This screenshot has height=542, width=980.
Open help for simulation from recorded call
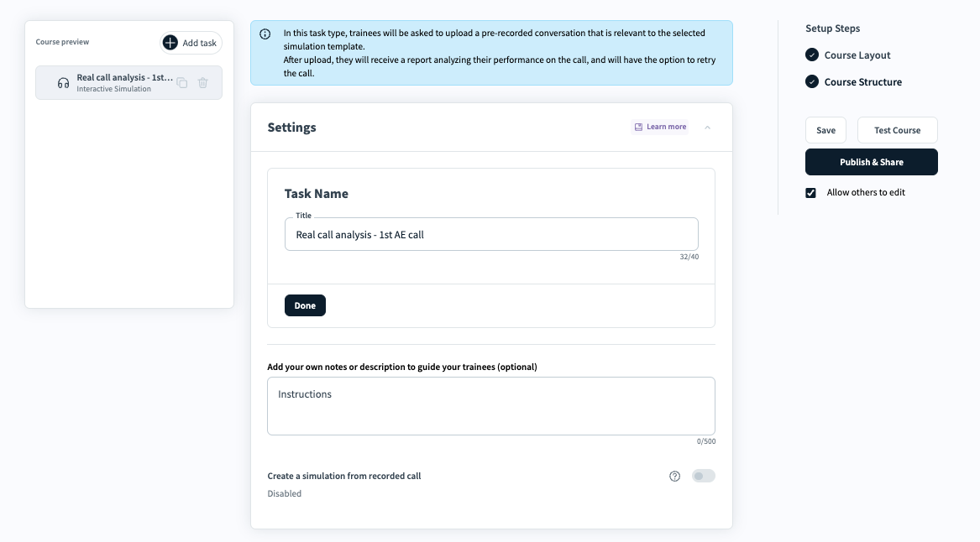674,477
